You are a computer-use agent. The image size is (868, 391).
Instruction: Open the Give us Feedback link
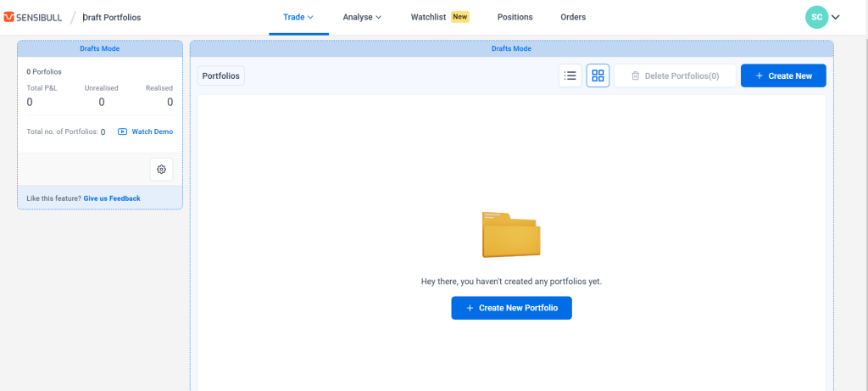point(112,198)
